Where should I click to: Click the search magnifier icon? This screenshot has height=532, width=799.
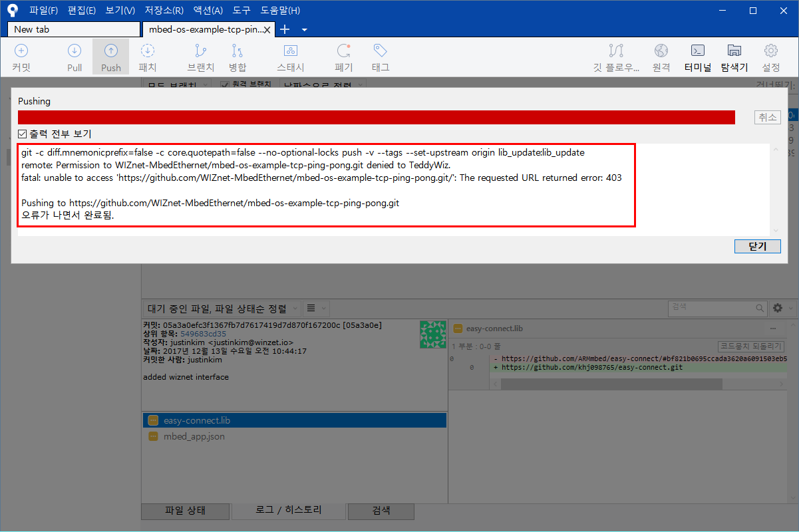coord(760,308)
